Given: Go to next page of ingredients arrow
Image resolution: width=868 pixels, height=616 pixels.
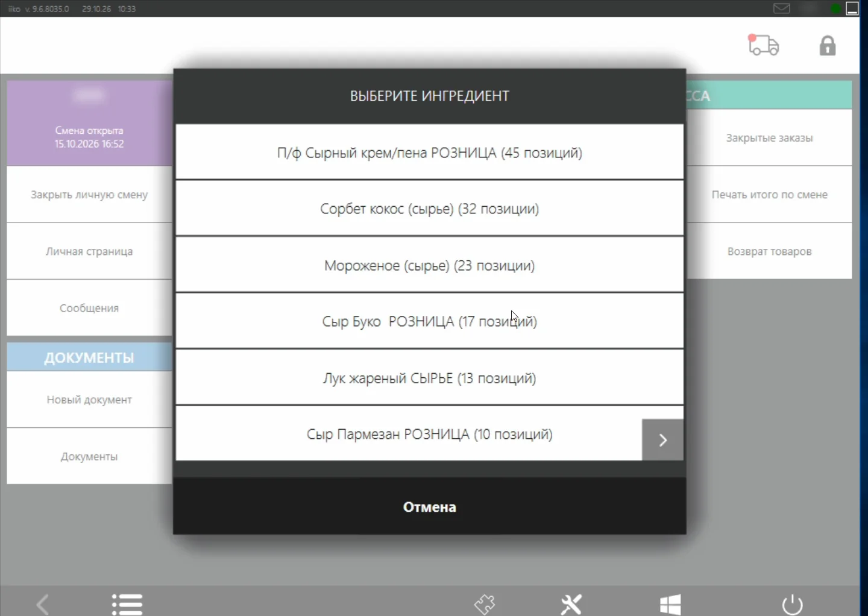Looking at the screenshot, I should pyautogui.click(x=662, y=440).
